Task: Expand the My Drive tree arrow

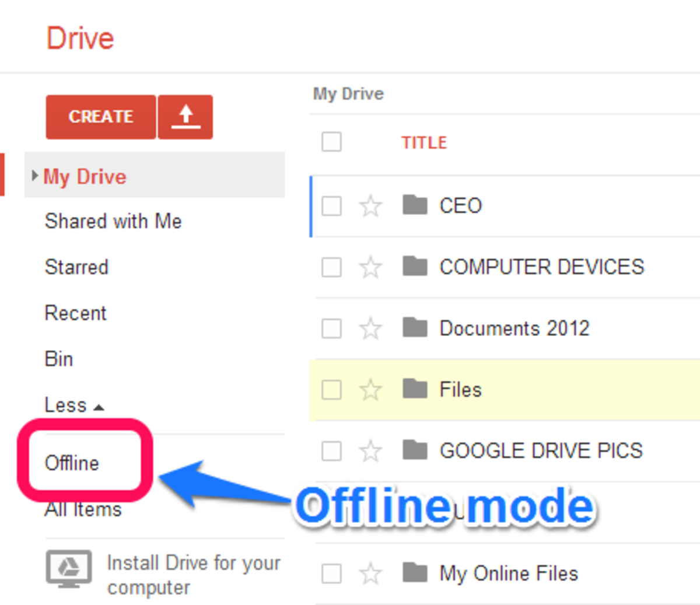Action: click(x=34, y=176)
